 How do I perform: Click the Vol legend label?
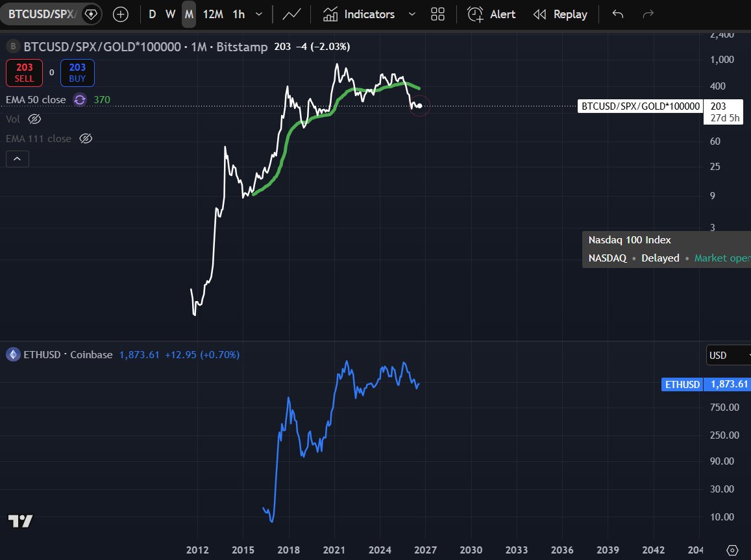click(13, 119)
